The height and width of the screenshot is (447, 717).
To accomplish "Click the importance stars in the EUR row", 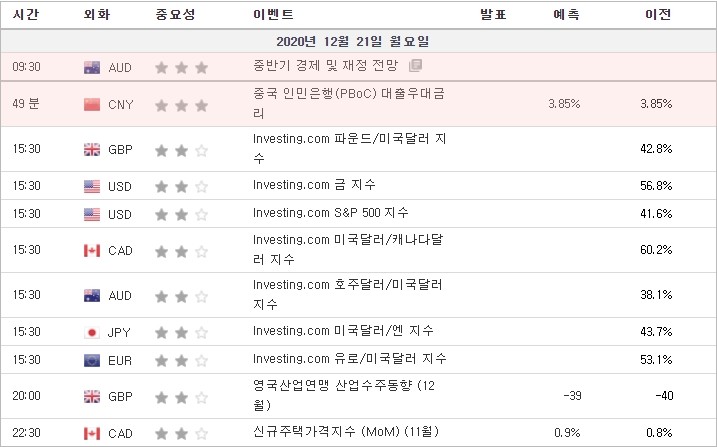I will (x=182, y=361).
